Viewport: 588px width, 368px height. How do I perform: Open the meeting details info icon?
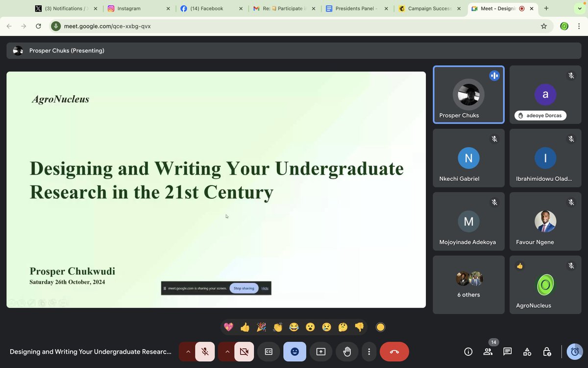(x=468, y=351)
